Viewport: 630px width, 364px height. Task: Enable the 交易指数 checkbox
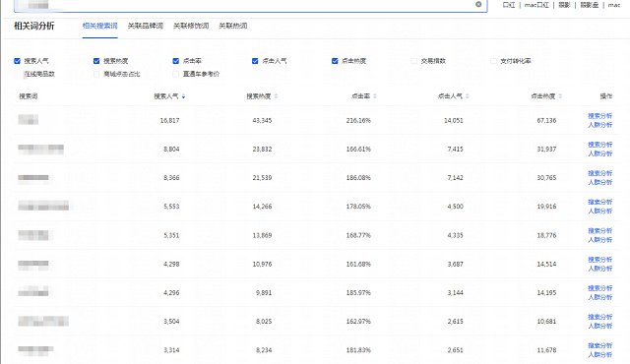coord(413,61)
